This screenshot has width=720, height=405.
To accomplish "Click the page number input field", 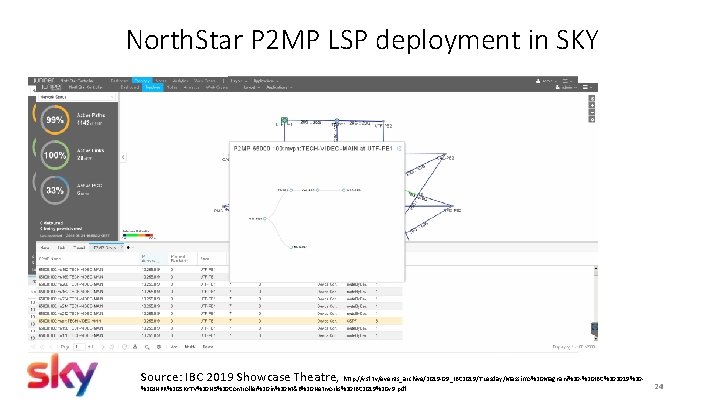I will pos(79,347).
